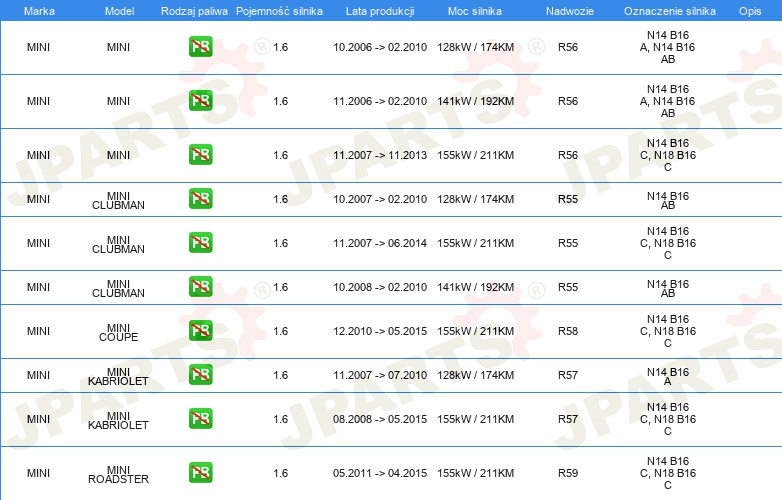Click fuel icon for Clubman 141kW row

pyautogui.click(x=200, y=287)
